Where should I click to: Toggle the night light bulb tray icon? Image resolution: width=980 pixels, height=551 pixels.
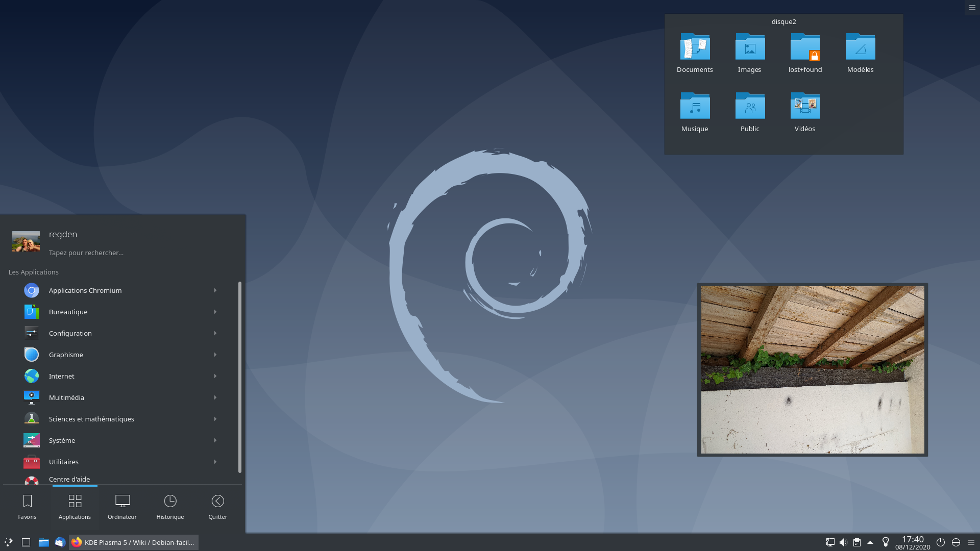point(886,542)
